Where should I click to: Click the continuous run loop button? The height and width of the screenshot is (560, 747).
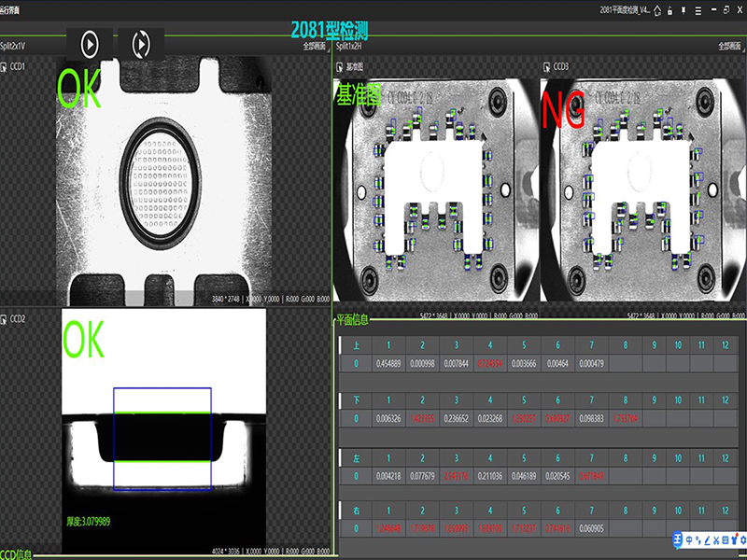(141, 43)
